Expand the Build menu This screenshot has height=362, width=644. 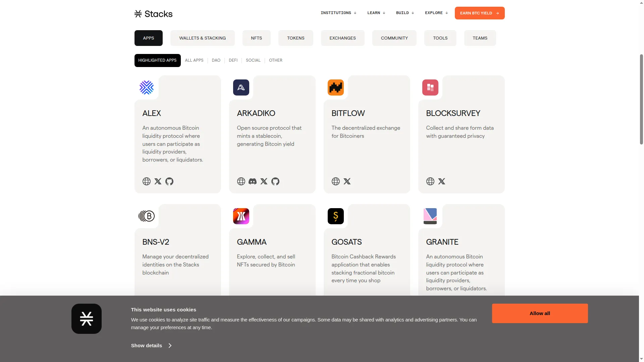405,13
